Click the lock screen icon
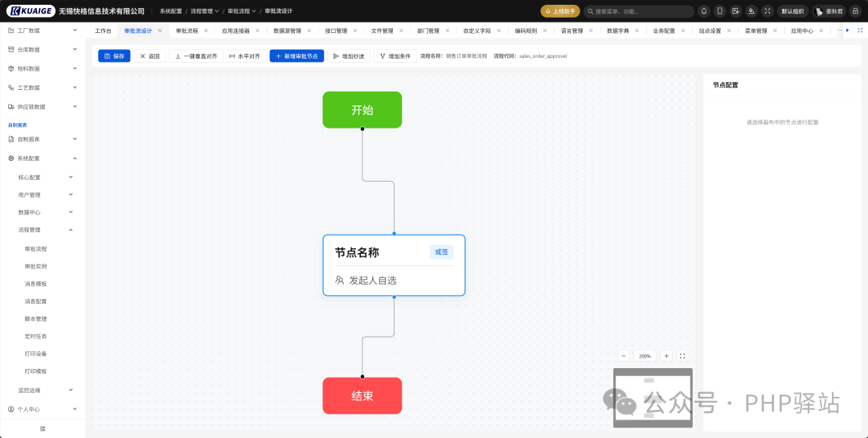The height and width of the screenshot is (438, 868). pyautogui.click(x=855, y=11)
